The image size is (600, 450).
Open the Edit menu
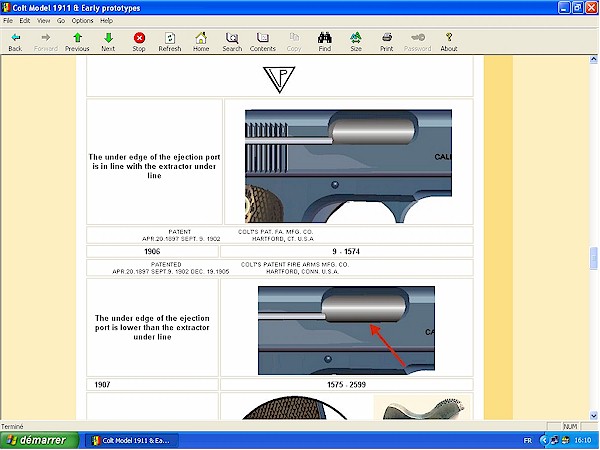[x=25, y=21]
